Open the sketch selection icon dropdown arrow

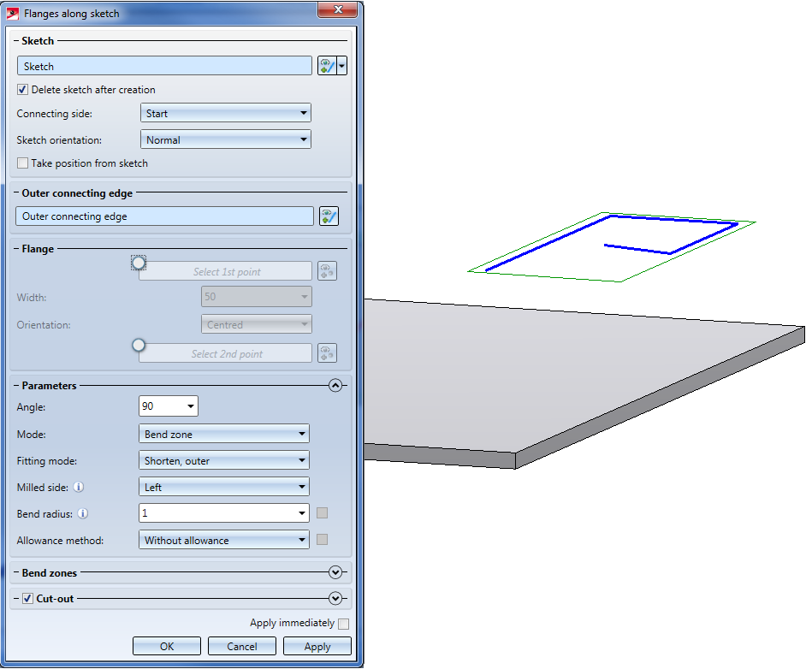coord(341,66)
